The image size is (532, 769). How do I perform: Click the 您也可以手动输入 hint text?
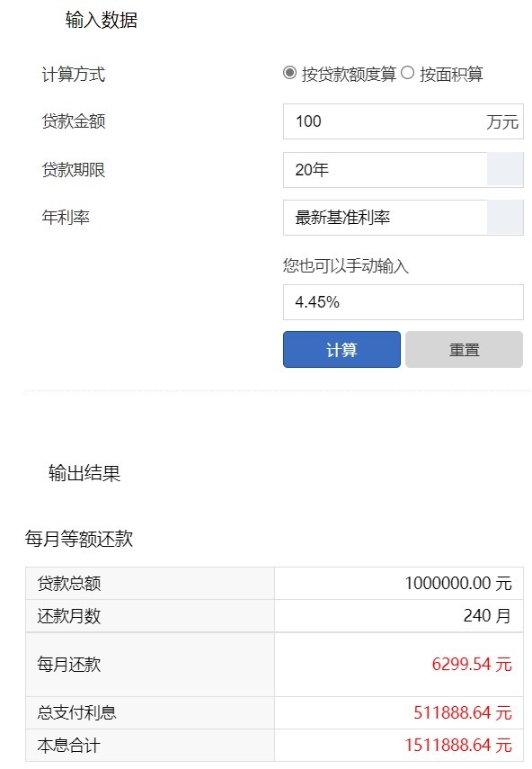pos(346,266)
